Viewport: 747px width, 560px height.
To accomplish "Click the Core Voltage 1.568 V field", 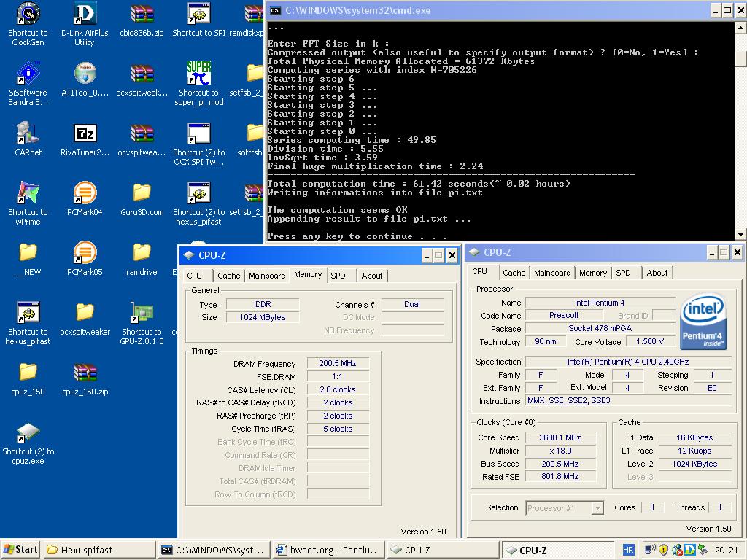I will pos(650,341).
